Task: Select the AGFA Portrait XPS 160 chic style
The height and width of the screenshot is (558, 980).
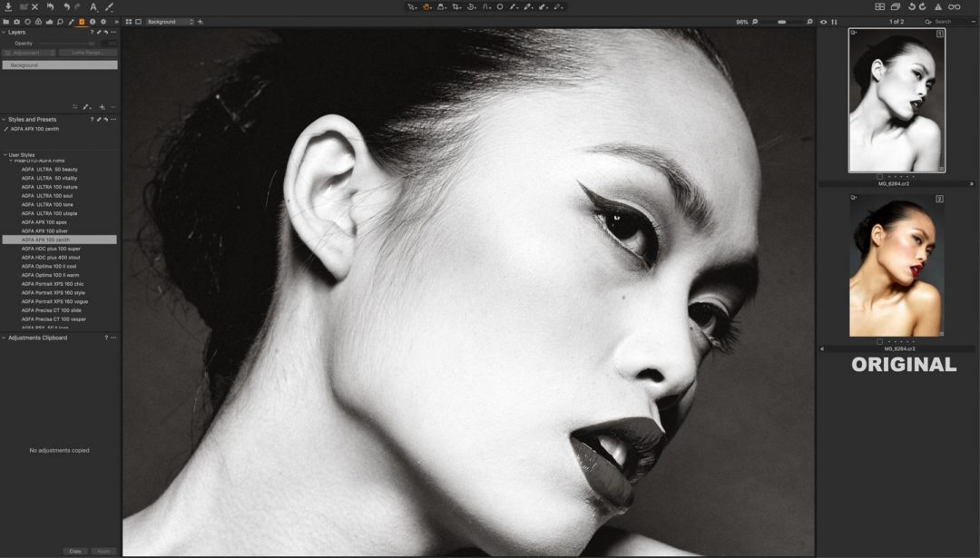Action: click(x=54, y=284)
